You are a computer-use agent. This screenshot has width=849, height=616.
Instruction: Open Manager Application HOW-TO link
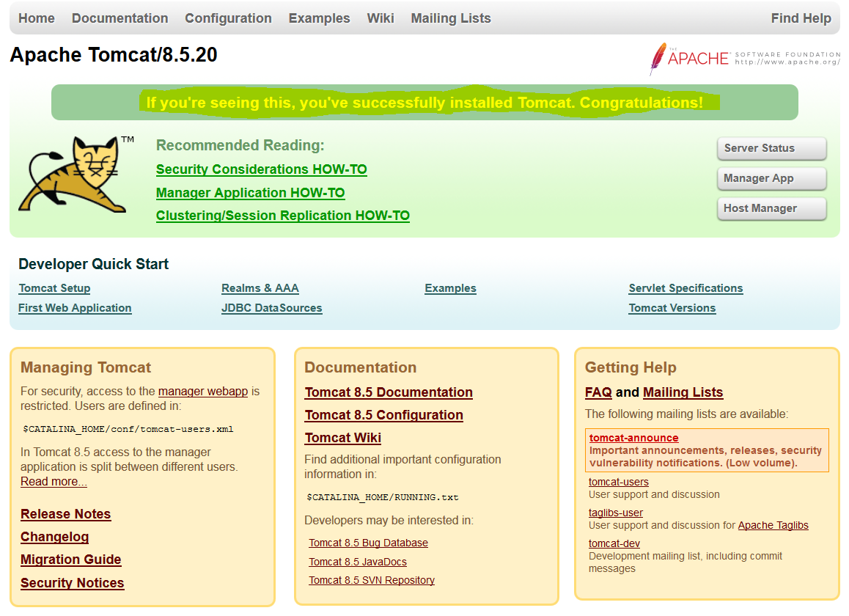coord(250,193)
